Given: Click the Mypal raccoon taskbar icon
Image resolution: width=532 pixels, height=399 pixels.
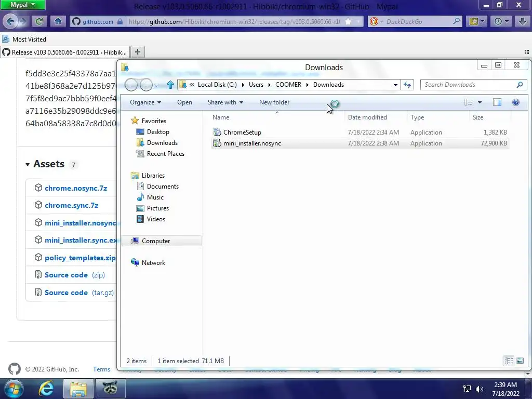Looking at the screenshot, I should (x=110, y=389).
